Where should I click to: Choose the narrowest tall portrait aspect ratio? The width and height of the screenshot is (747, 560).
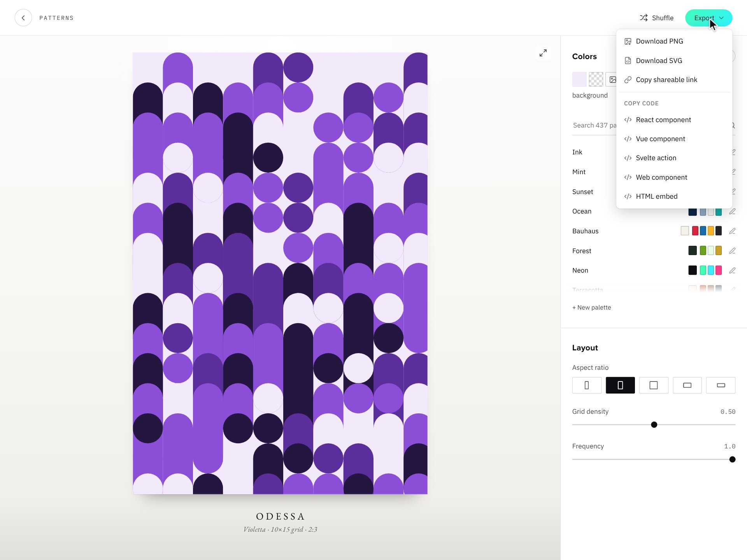(587, 385)
